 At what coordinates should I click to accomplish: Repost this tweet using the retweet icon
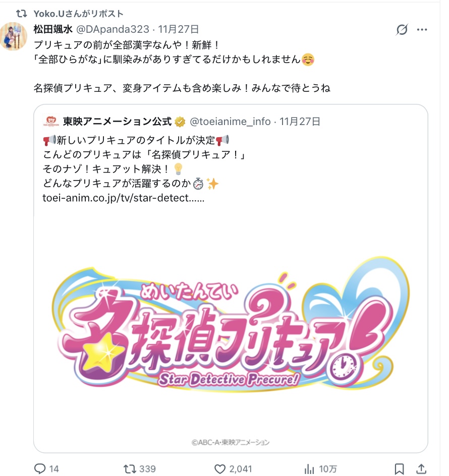[x=130, y=469]
